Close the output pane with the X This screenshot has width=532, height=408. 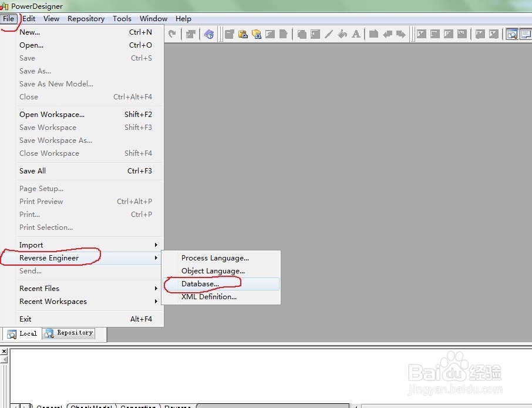(4, 351)
